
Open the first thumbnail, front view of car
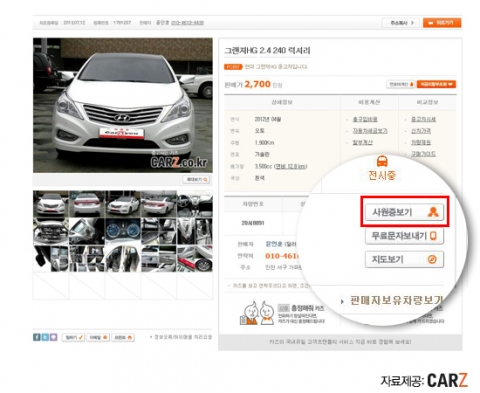click(51, 204)
